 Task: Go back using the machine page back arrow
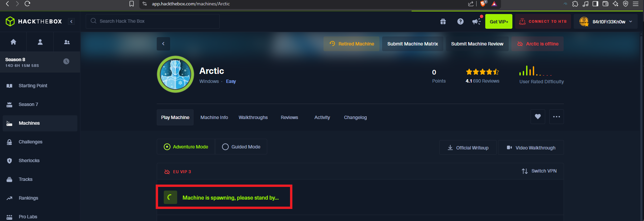click(163, 44)
